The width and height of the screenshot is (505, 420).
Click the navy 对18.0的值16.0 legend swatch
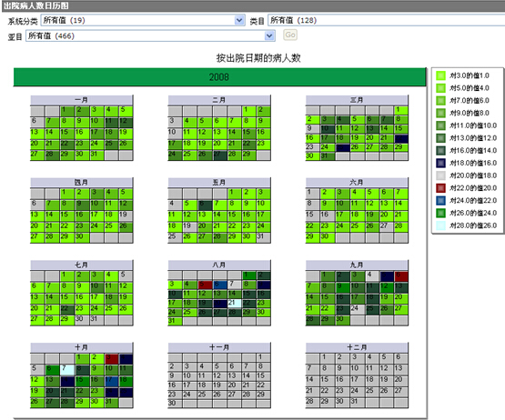click(440, 163)
